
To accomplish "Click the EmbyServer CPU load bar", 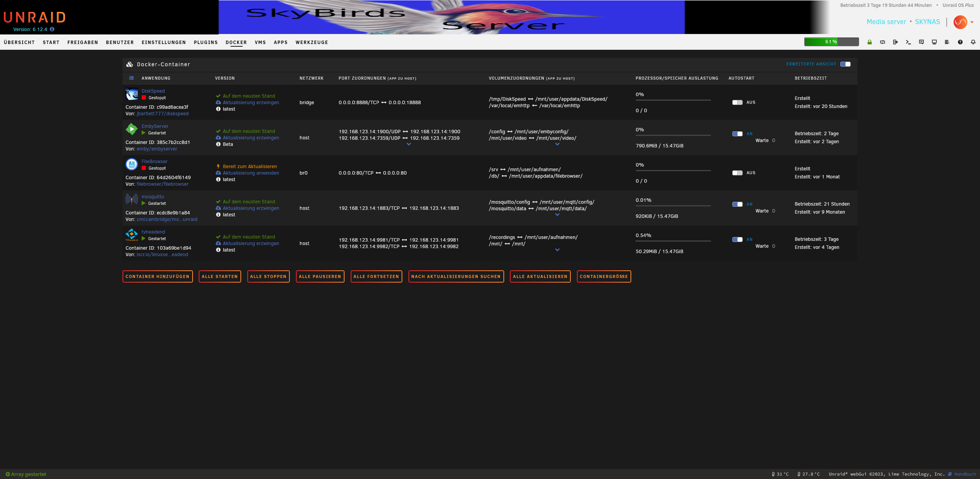I will (x=673, y=135).
